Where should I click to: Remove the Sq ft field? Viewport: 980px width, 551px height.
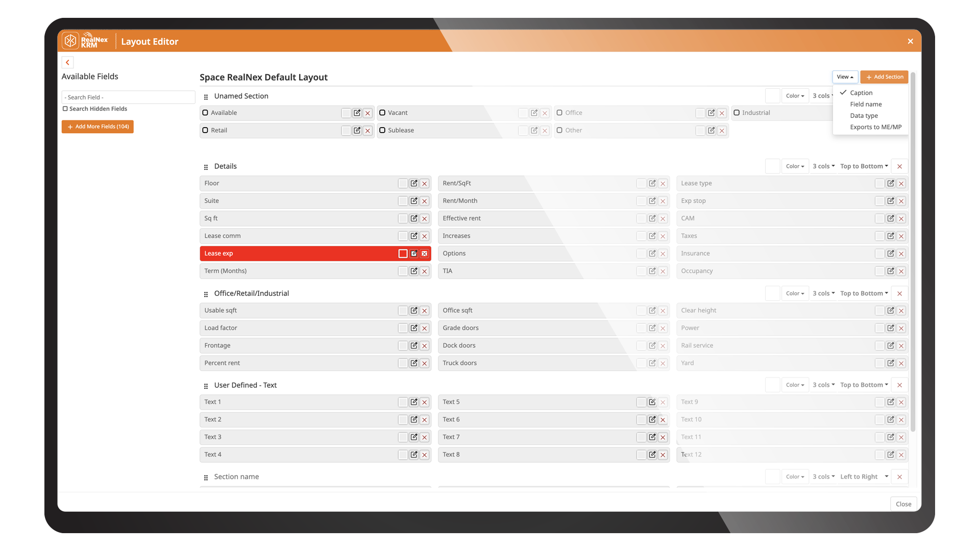pyautogui.click(x=425, y=219)
